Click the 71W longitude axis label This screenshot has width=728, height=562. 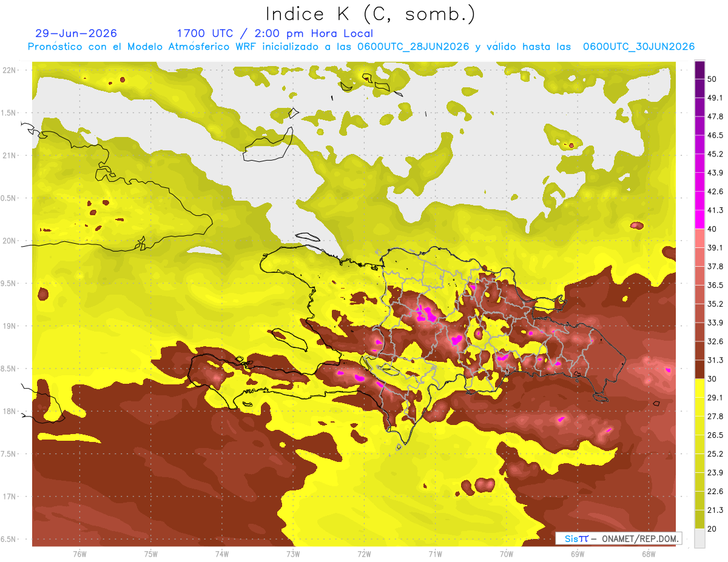click(x=435, y=554)
